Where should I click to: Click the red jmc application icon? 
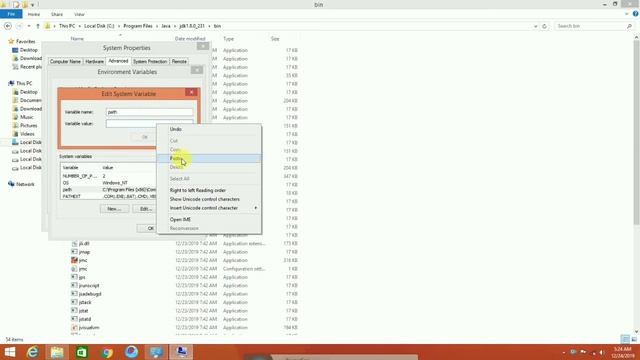74,260
